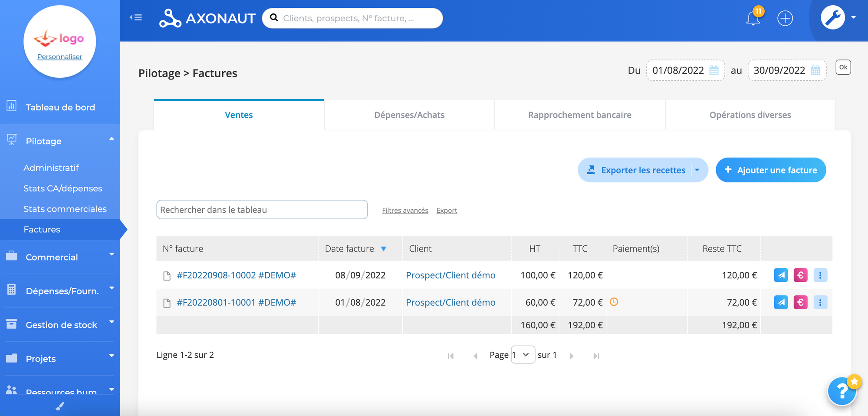The height and width of the screenshot is (416, 868).
Task: Open the help bubble in bottom-right corner
Action: click(x=842, y=391)
